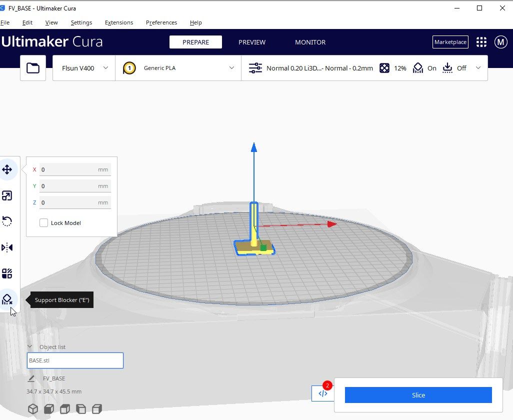This screenshot has width=513, height=420.
Task: Open the View menu
Action: tap(51, 22)
